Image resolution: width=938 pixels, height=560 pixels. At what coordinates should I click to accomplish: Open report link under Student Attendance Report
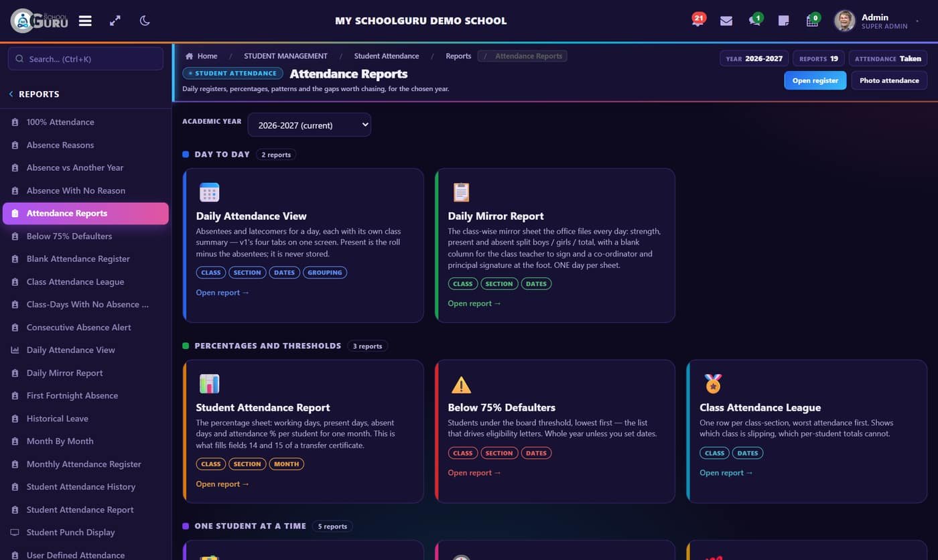(x=222, y=484)
